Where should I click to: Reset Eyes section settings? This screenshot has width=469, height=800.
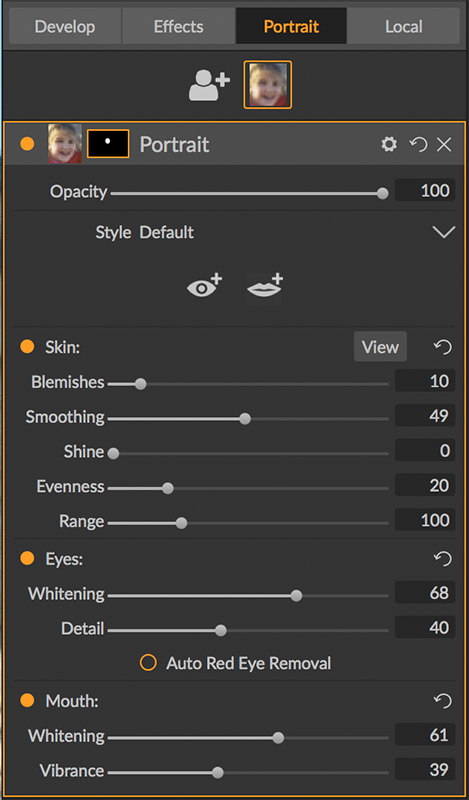point(442,559)
